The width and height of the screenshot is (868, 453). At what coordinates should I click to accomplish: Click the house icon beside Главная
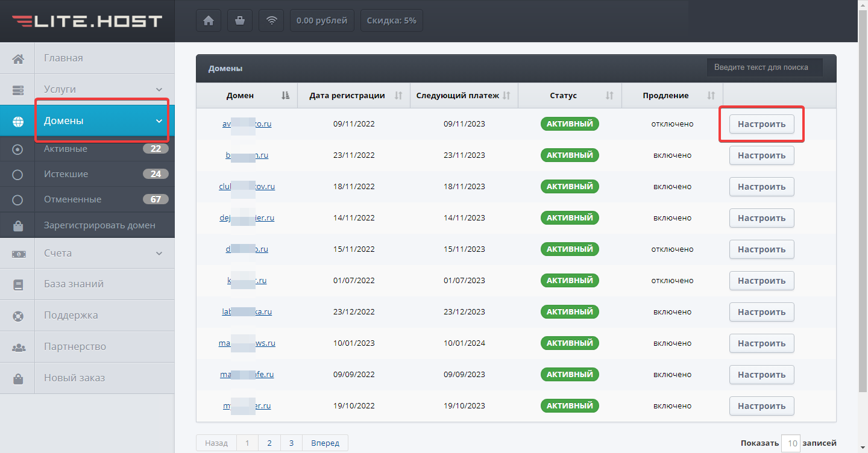point(18,58)
